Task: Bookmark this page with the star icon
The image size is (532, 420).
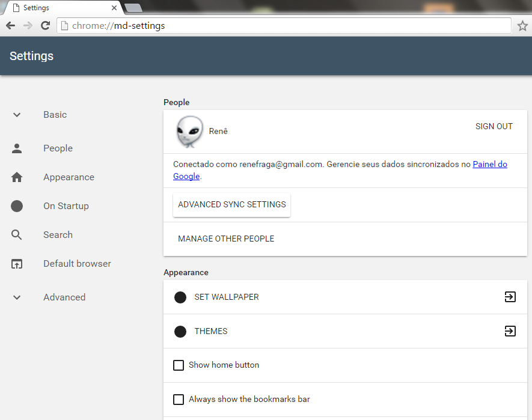Action: tap(522, 26)
